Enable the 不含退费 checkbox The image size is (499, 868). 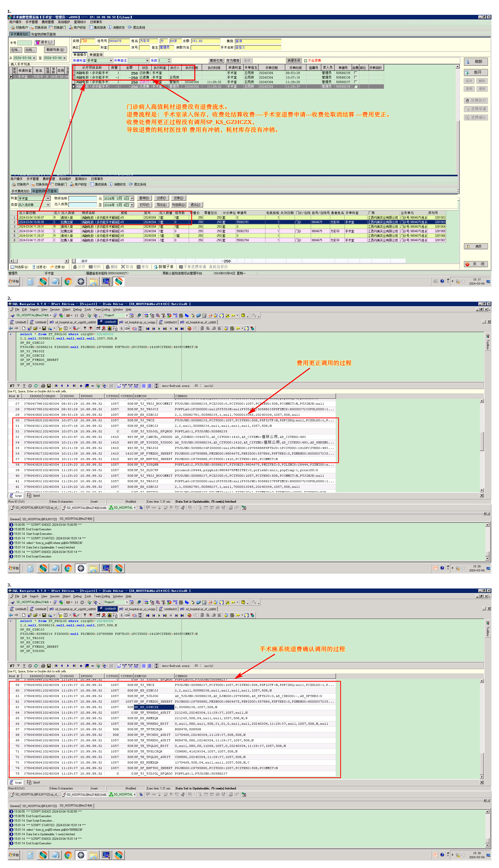click(306, 61)
